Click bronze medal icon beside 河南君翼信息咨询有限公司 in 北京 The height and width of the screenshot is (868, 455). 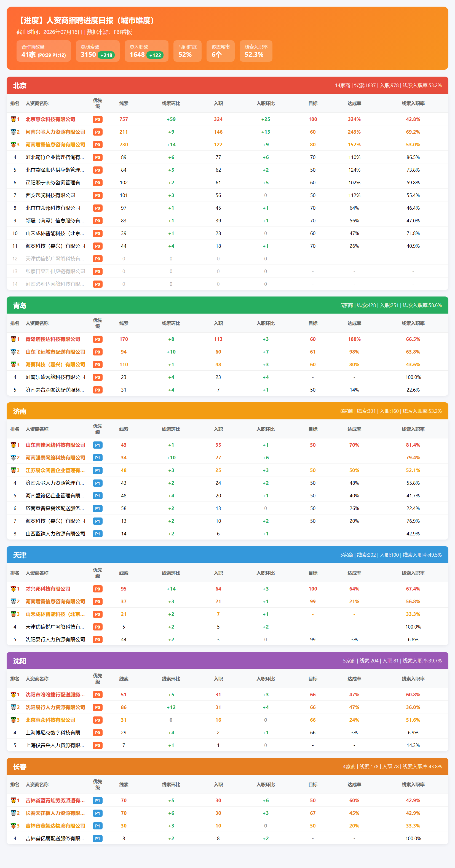(x=13, y=145)
